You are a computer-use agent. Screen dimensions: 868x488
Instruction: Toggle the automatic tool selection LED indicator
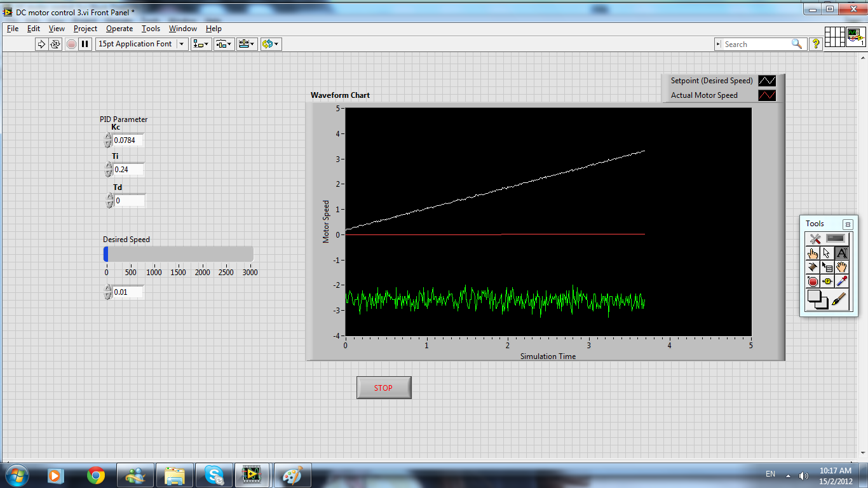click(x=837, y=238)
